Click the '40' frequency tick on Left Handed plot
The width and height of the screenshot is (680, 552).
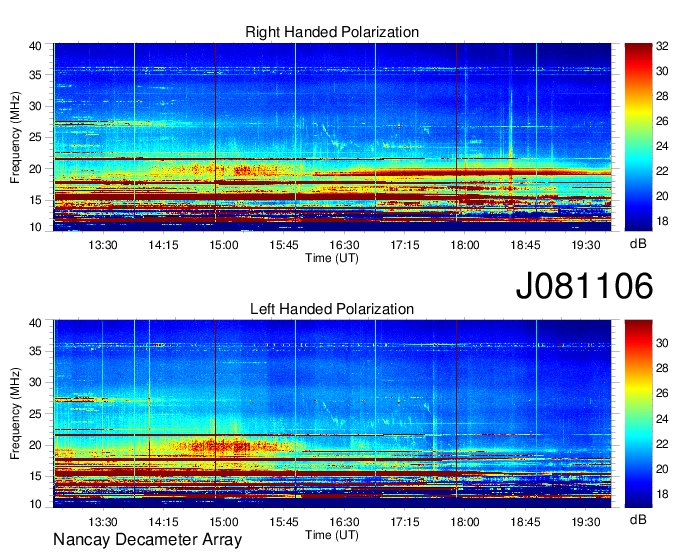[x=35, y=323]
